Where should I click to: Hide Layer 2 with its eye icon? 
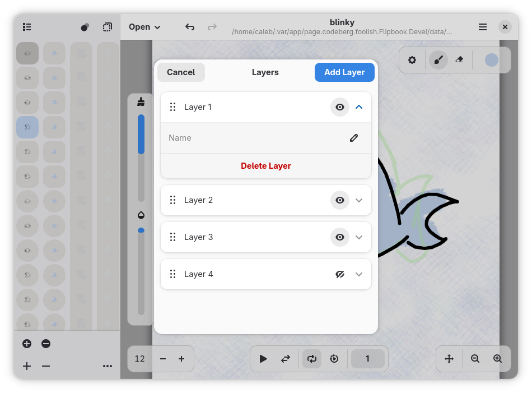point(339,200)
